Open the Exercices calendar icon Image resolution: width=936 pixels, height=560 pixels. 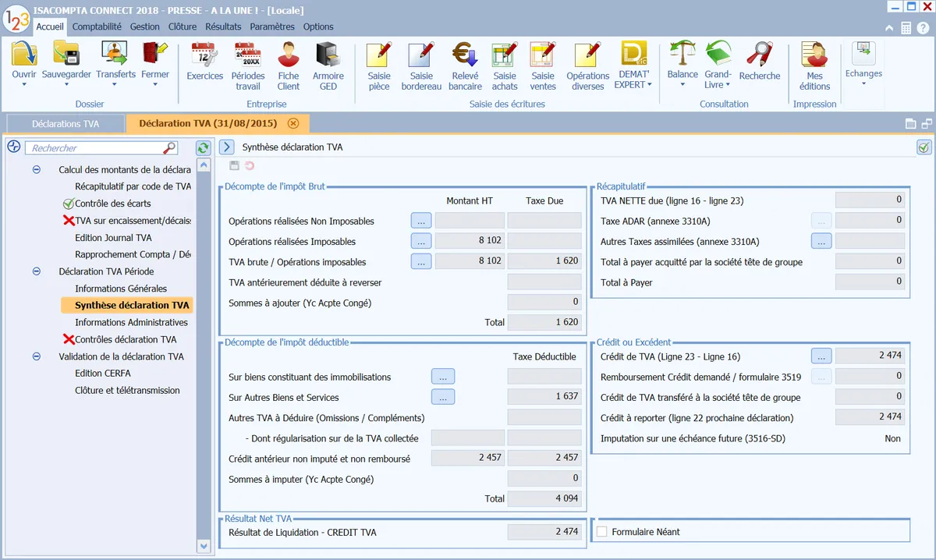pos(204,56)
